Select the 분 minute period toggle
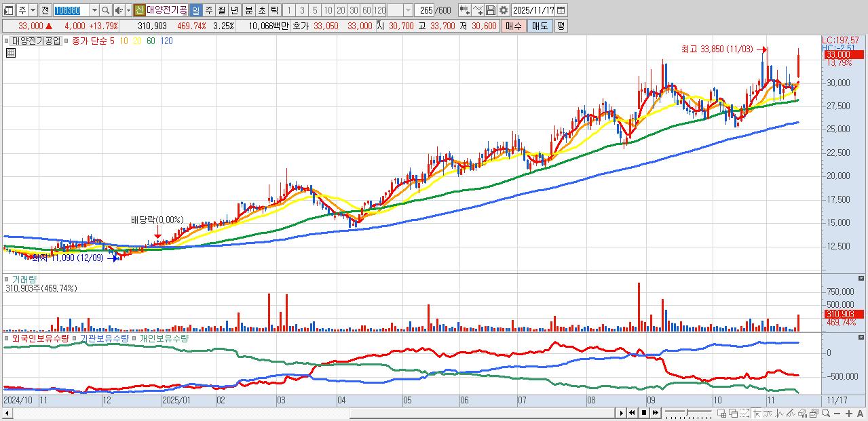The width and height of the screenshot is (868, 421). point(248,10)
